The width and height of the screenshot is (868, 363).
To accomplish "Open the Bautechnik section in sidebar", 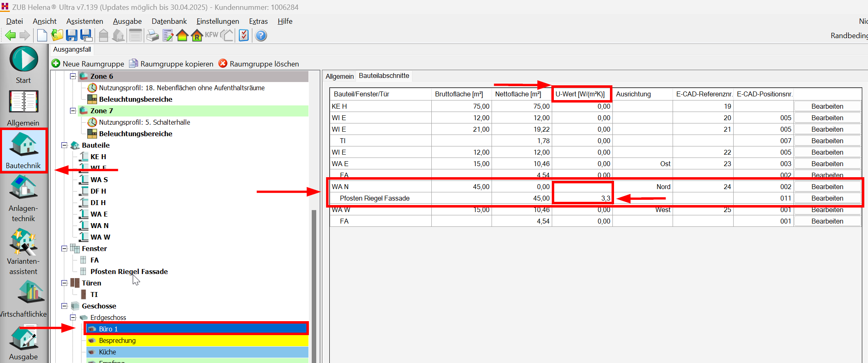I will pos(24,151).
